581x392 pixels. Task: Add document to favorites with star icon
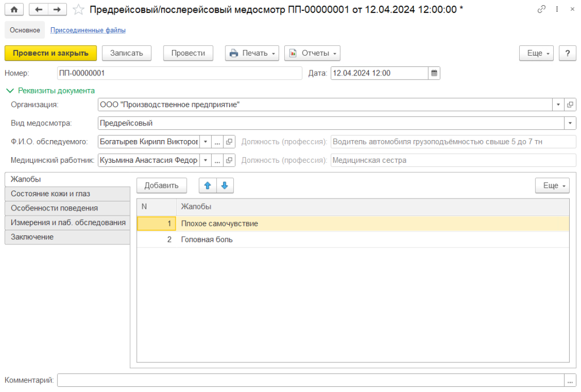point(79,10)
